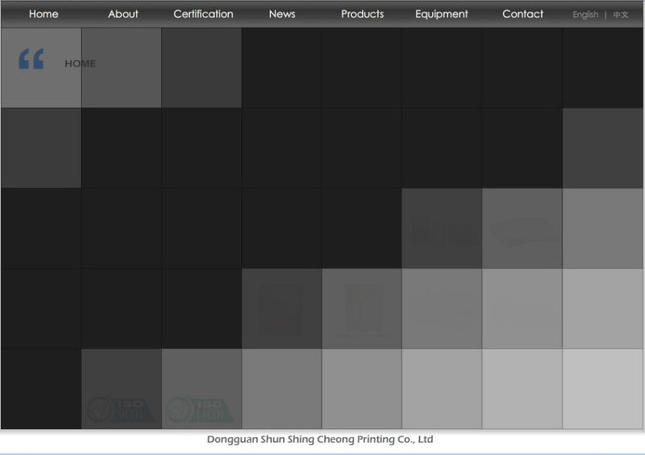Click Equipment in the top navigation
The image size is (645, 455).
[441, 14]
